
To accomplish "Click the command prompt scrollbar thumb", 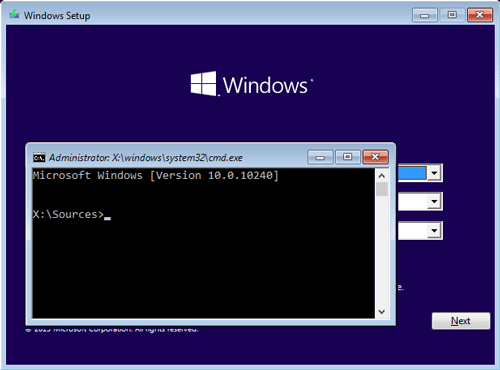I will pyautogui.click(x=382, y=189).
